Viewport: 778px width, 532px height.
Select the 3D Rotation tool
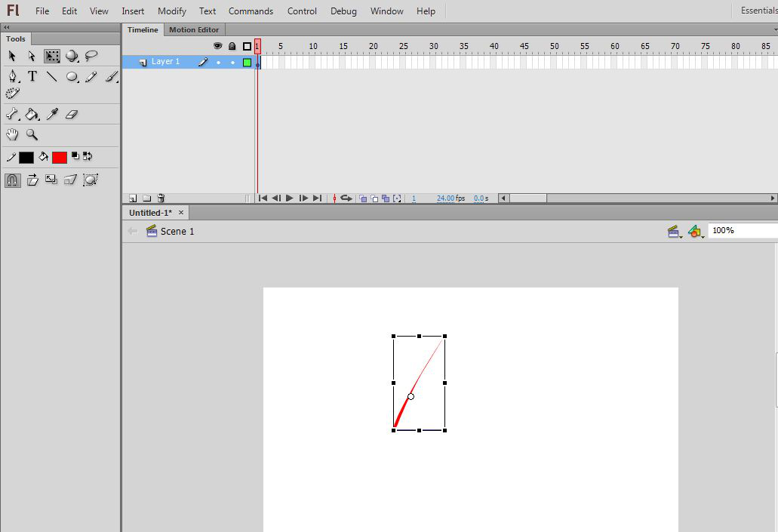(72, 56)
